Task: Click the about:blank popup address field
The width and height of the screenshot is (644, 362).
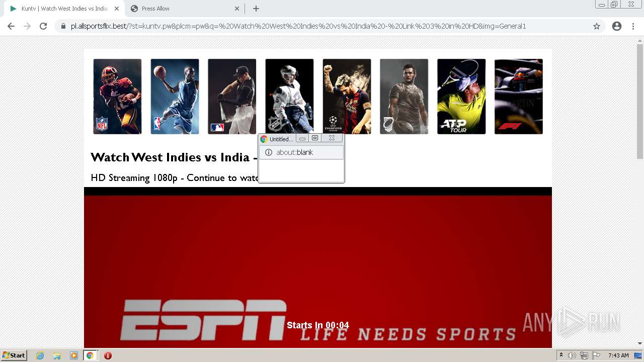Action: coord(301,152)
